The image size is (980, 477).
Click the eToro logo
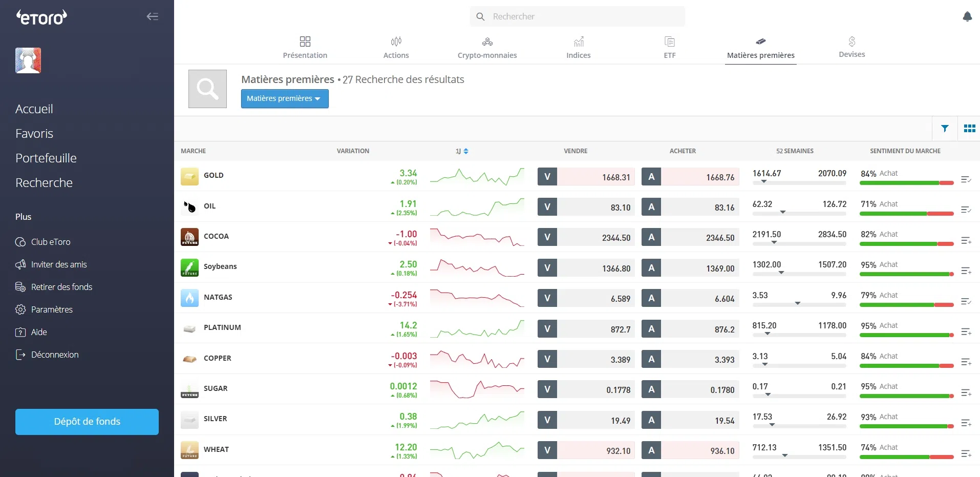tap(41, 17)
